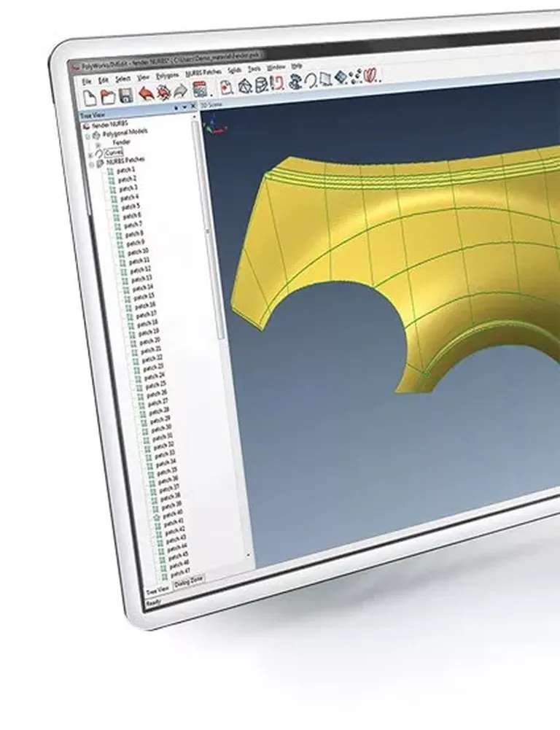This screenshot has height=730, width=560.
Task: Click the red bug icon in toolbar
Action: click(x=163, y=93)
